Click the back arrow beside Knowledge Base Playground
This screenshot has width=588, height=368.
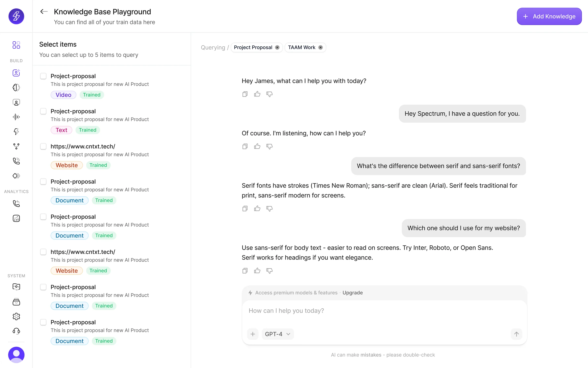coord(44,12)
